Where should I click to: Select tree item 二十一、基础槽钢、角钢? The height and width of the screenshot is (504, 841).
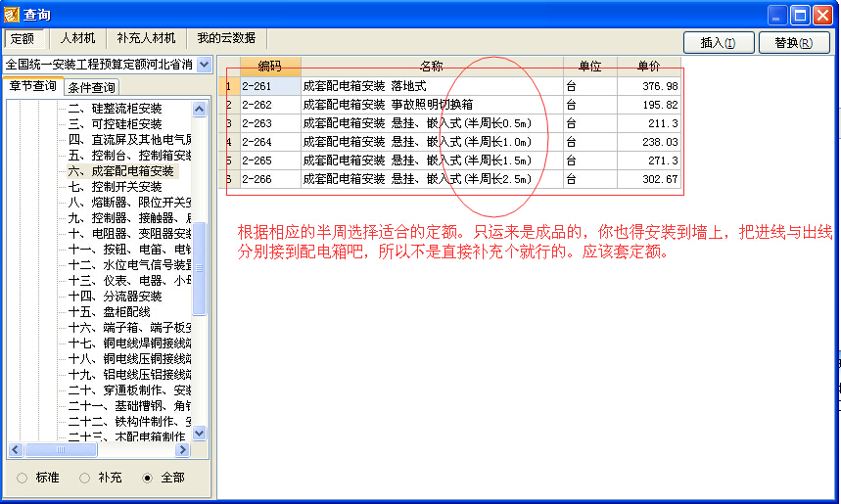(129, 405)
